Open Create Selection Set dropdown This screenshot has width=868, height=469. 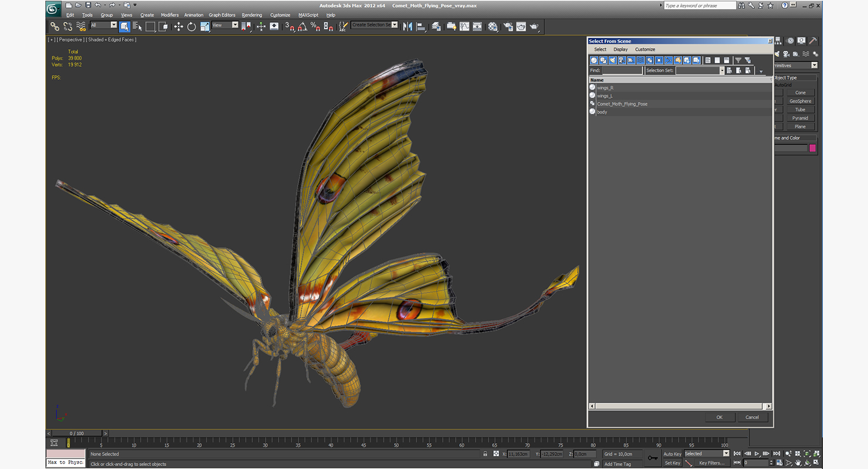[x=375, y=25]
